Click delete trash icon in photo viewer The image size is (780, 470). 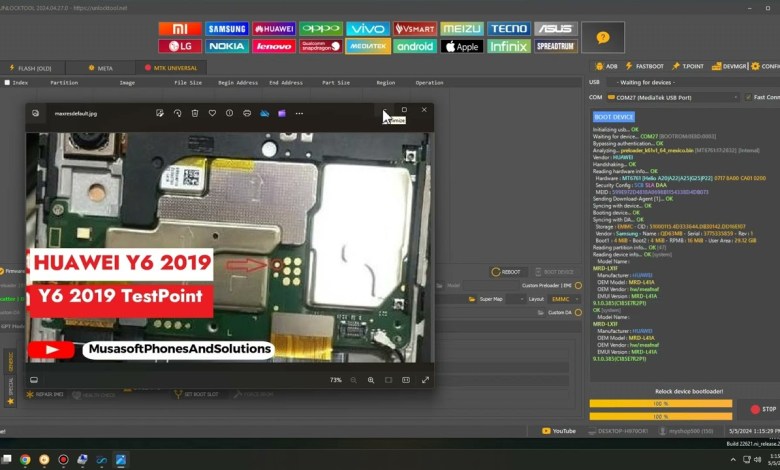[195, 113]
